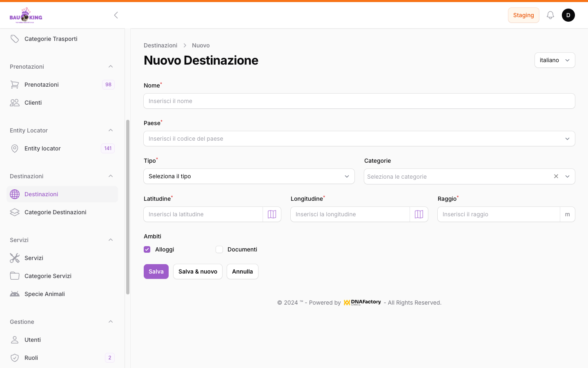Click the purple Salva button

click(156, 272)
